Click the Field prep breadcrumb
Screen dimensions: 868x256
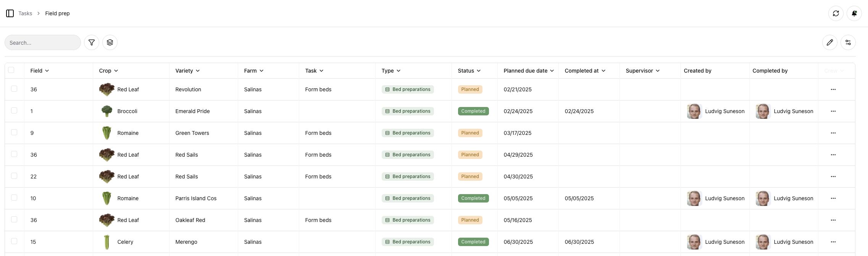click(x=57, y=13)
